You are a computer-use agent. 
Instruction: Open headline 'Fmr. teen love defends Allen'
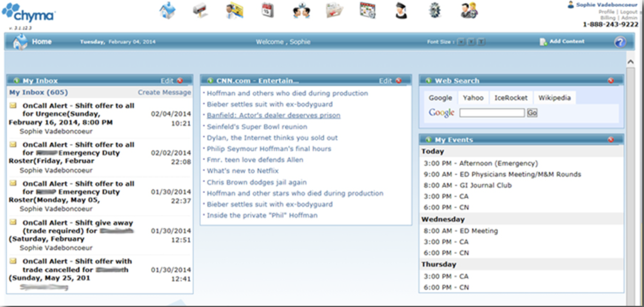click(255, 160)
